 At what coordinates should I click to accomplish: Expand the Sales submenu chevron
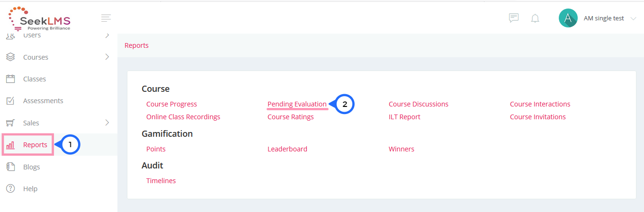pyautogui.click(x=107, y=123)
